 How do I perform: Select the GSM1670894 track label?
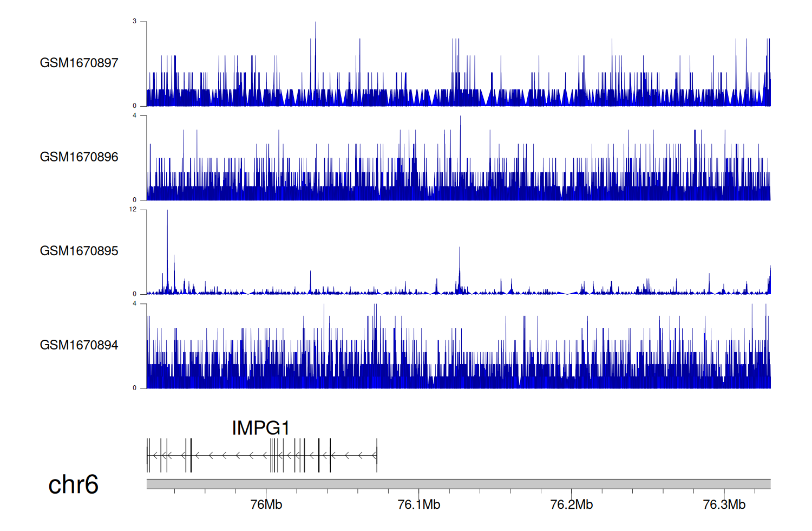tap(79, 345)
